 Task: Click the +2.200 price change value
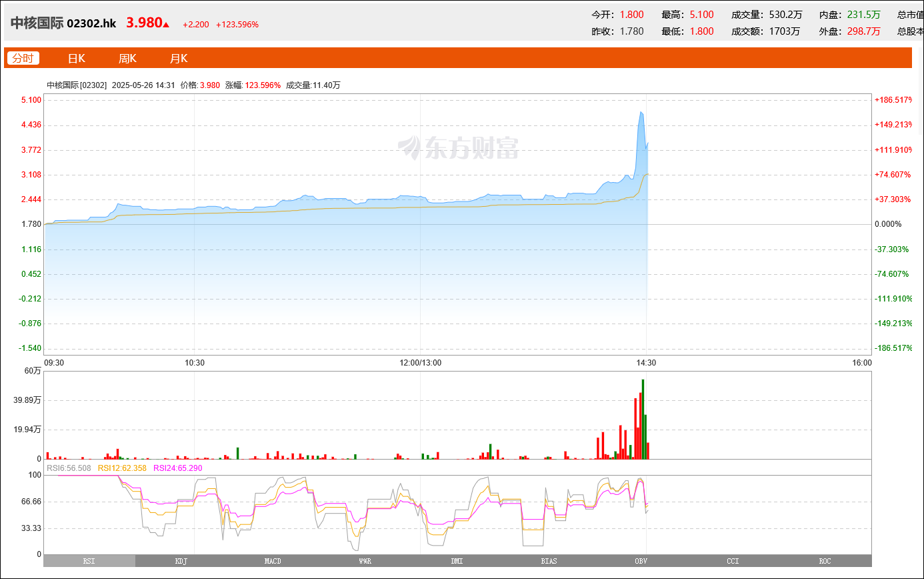tap(196, 25)
